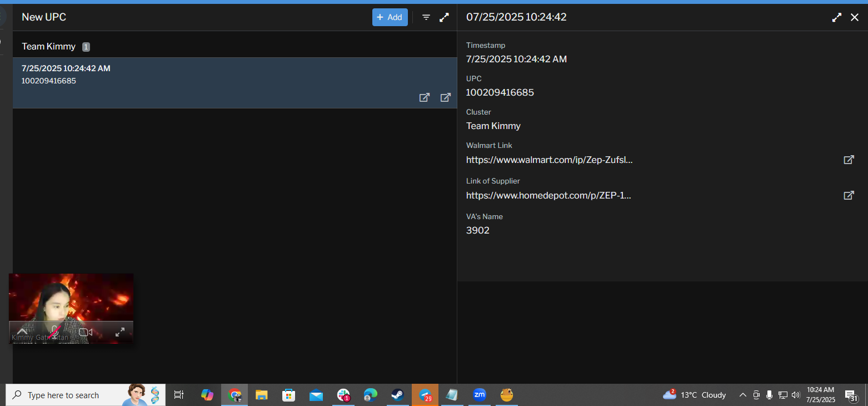Open the supplier link icon in detail panel
Image resolution: width=868 pixels, height=406 pixels.
click(x=849, y=195)
